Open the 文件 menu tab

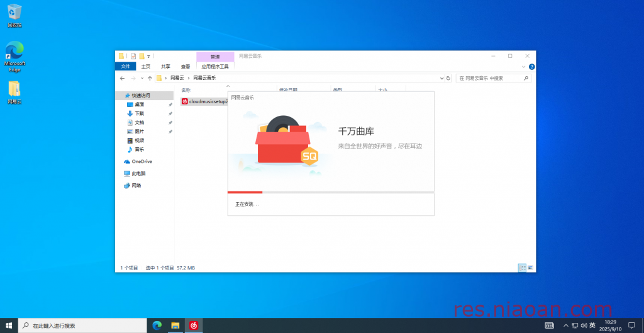pos(126,66)
